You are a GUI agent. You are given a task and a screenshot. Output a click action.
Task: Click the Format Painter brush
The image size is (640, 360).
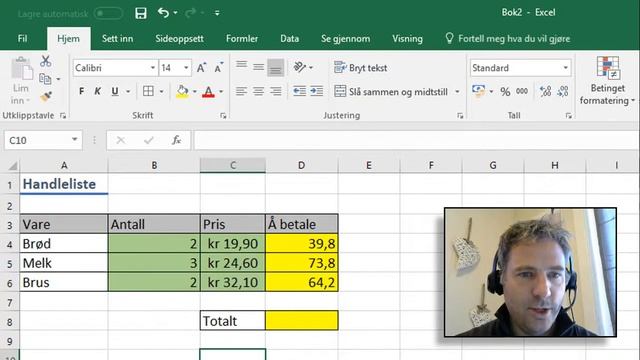[46, 97]
